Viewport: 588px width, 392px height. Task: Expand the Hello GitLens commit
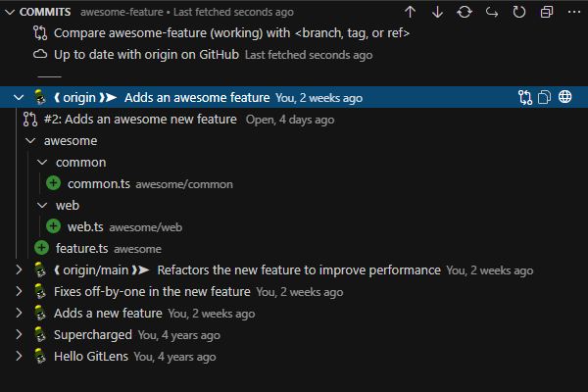click(19, 356)
